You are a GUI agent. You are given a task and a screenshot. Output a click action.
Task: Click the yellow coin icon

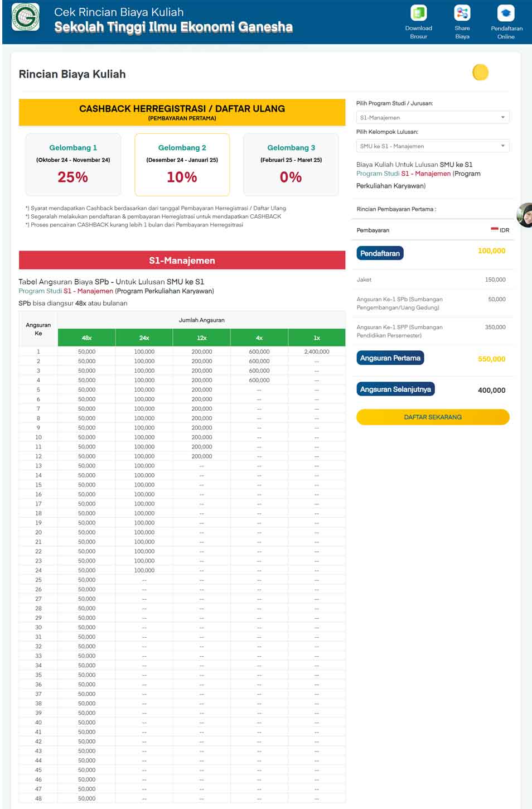pyautogui.click(x=480, y=73)
